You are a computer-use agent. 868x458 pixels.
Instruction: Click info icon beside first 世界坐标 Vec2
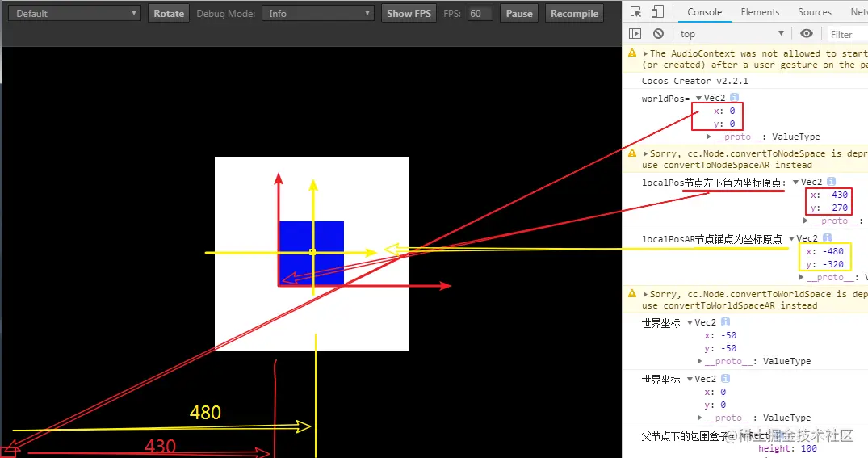725,322
